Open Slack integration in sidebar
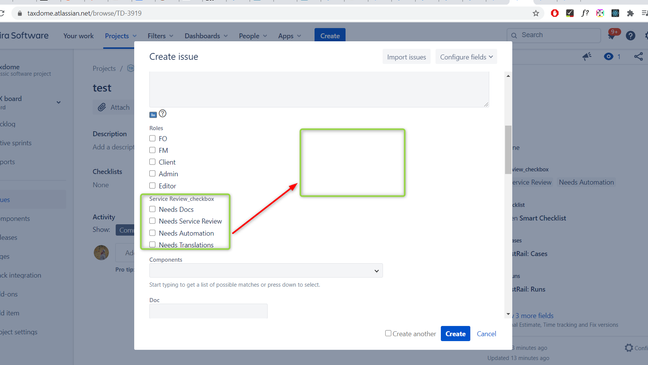648x365 pixels. pos(21,275)
